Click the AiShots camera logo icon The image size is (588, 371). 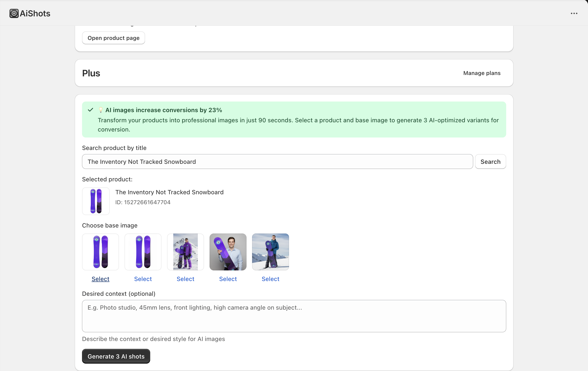click(x=14, y=13)
